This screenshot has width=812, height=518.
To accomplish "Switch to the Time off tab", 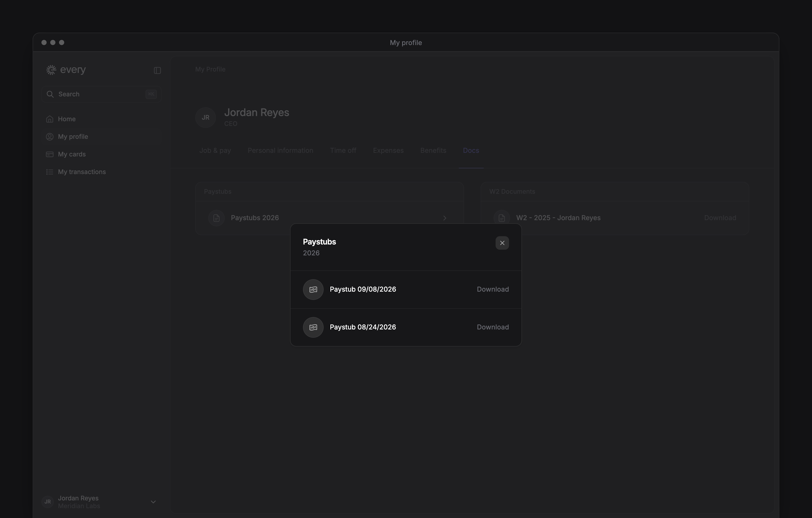I will pos(343,150).
